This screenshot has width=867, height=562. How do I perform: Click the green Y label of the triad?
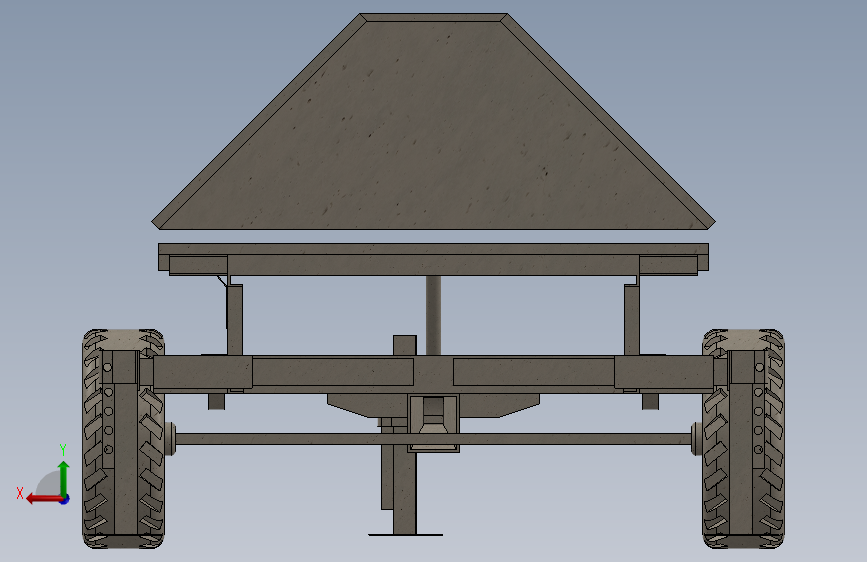click(x=63, y=450)
